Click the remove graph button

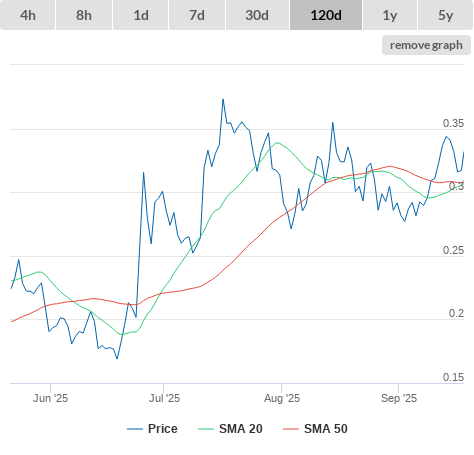[x=426, y=45]
